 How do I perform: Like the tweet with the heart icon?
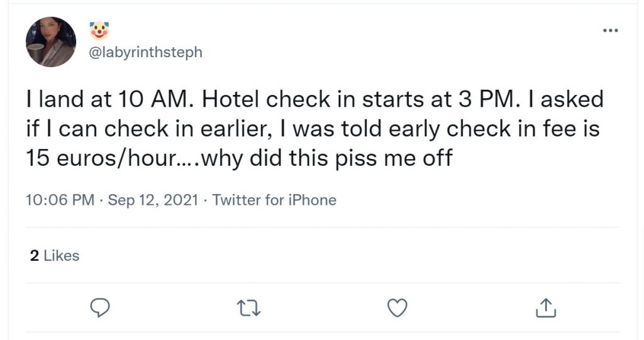click(x=397, y=308)
